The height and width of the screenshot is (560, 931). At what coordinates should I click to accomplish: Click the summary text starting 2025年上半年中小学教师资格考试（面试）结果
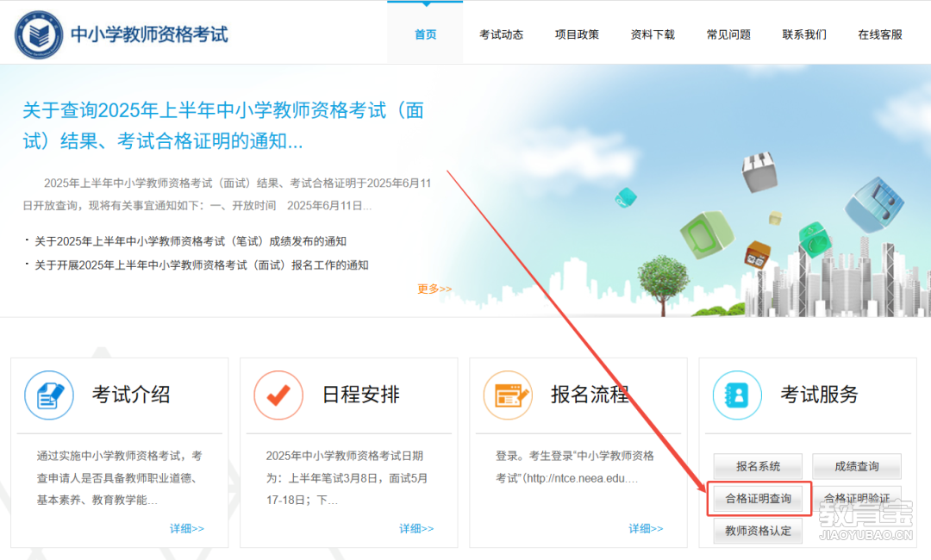pos(228,195)
